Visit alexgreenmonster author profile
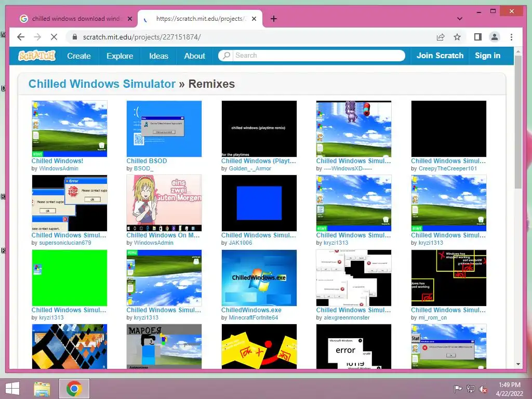 pyautogui.click(x=347, y=317)
